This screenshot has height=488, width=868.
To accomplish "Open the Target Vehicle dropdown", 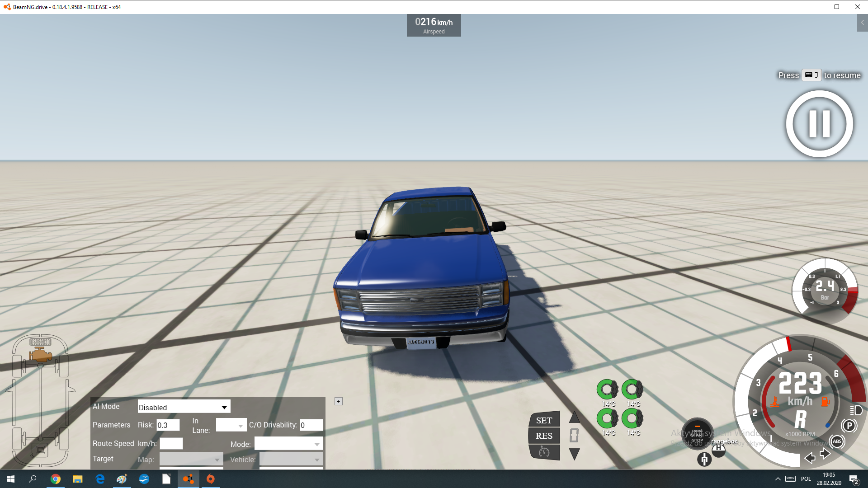I will tap(291, 460).
